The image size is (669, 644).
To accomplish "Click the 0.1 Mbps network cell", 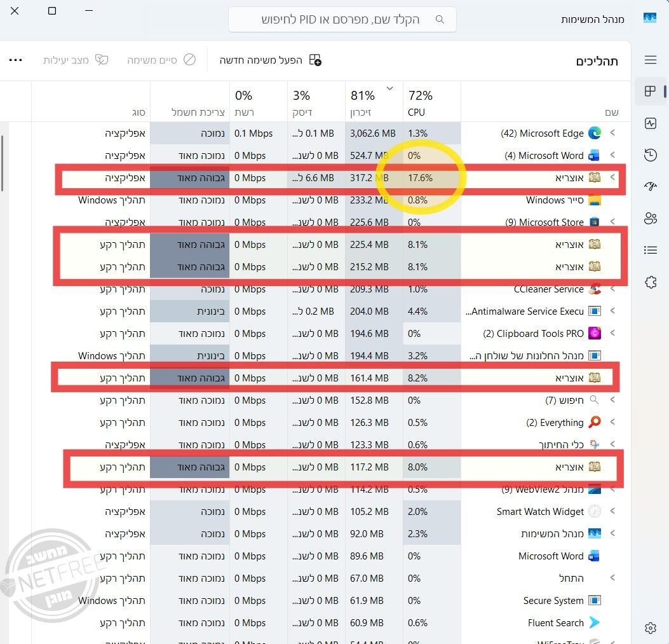I will coord(258,133).
